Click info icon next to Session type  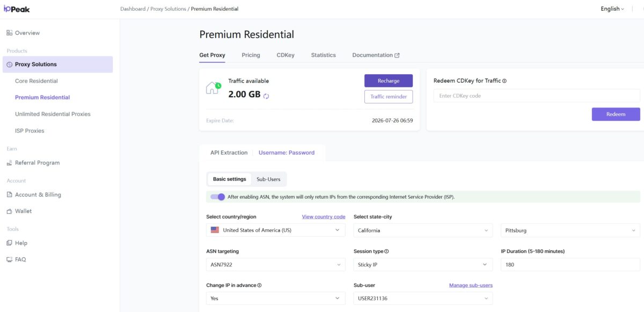(386, 251)
